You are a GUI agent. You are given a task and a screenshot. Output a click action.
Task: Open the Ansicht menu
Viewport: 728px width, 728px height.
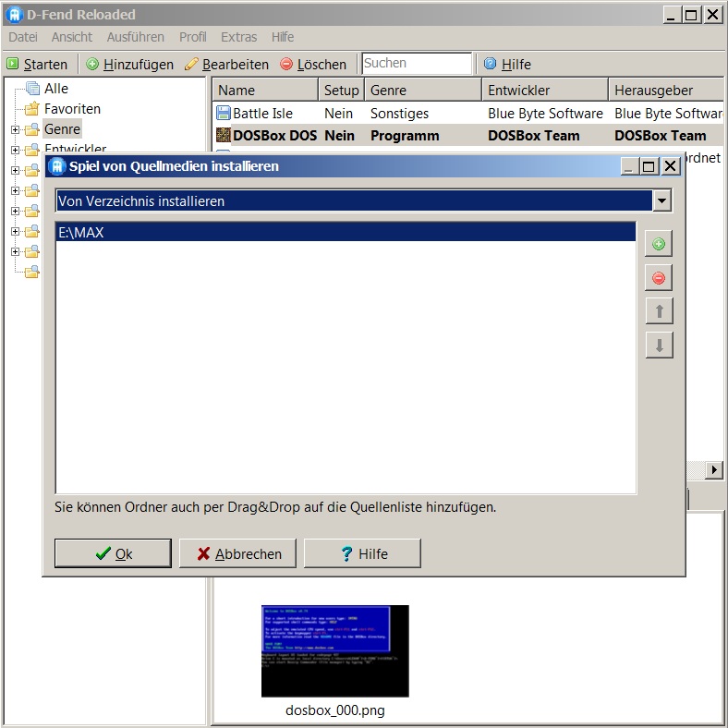click(x=71, y=37)
